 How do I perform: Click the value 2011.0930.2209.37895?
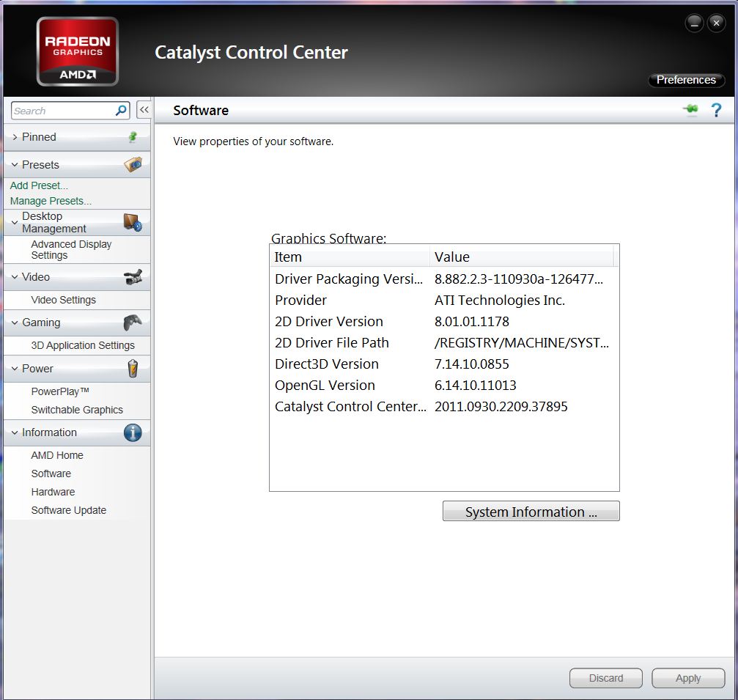(x=501, y=407)
